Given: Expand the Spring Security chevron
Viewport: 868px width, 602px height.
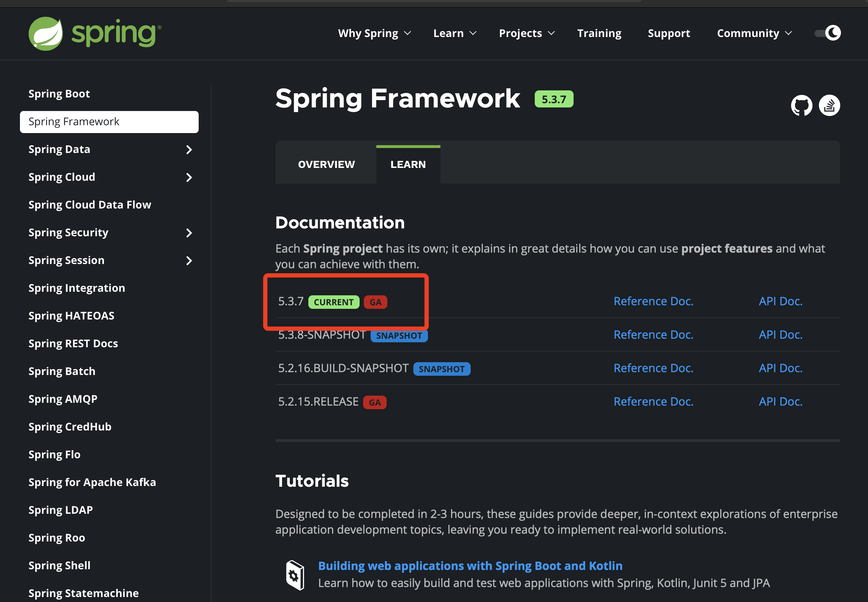Looking at the screenshot, I should tap(189, 233).
